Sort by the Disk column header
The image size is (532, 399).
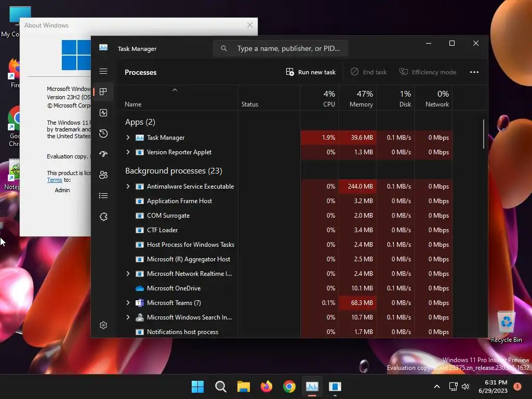pos(395,98)
